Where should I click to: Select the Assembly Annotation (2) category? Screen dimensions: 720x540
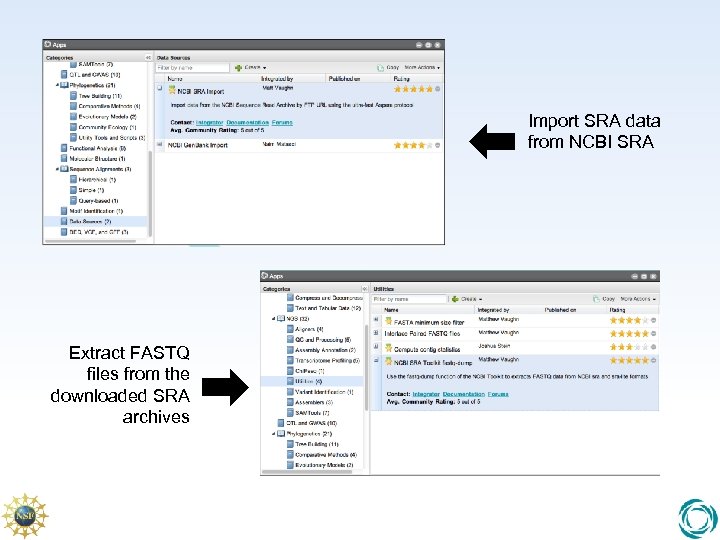click(325, 350)
